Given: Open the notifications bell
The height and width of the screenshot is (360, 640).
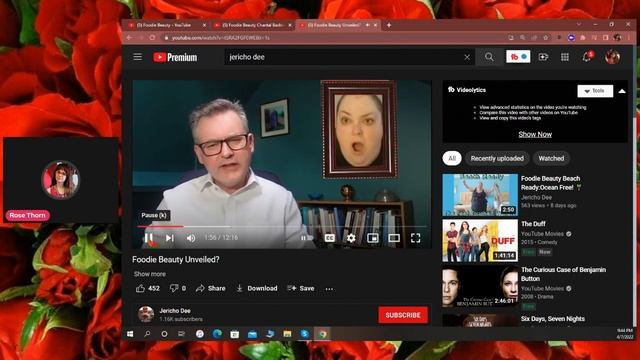Looking at the screenshot, I should pos(587,57).
